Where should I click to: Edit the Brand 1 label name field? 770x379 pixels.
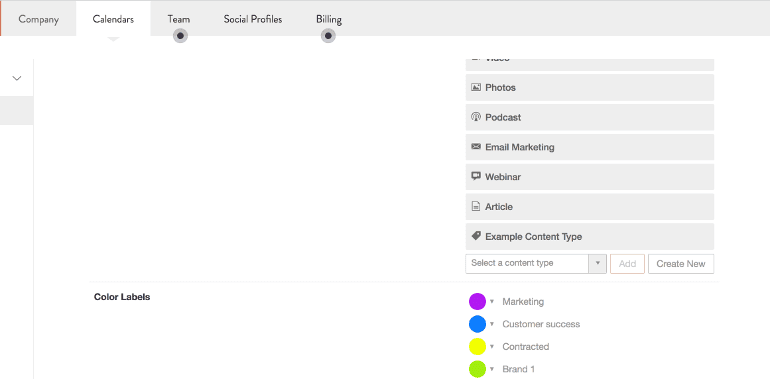[x=519, y=369]
